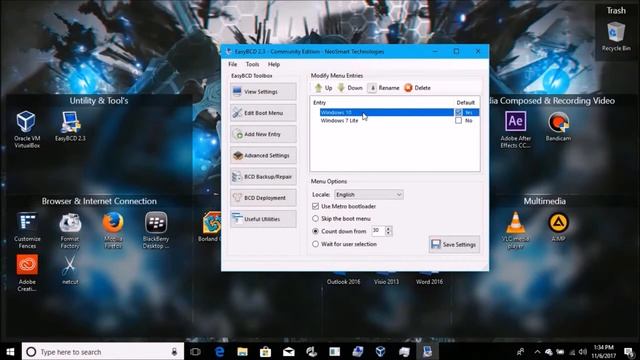This screenshot has height=360, width=640.
Task: Open Customize Fences desktop icon
Action: (x=27, y=230)
